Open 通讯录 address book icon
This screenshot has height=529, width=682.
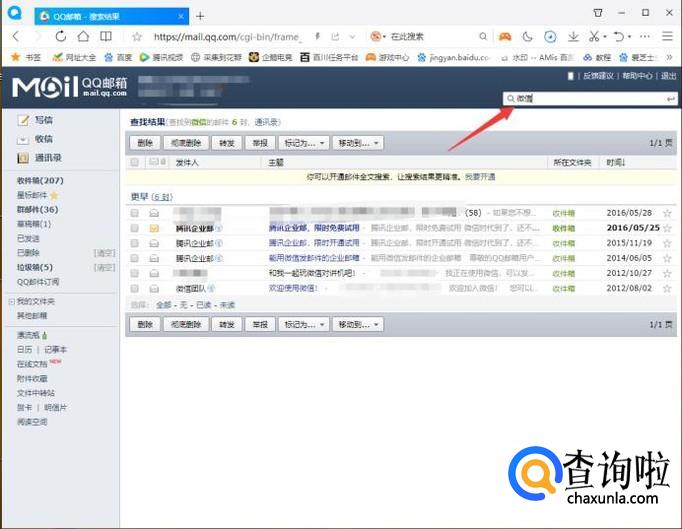(23, 158)
